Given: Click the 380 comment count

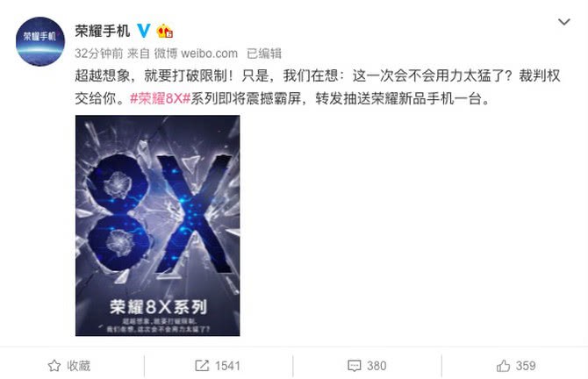Looking at the screenshot, I should 376,366.
